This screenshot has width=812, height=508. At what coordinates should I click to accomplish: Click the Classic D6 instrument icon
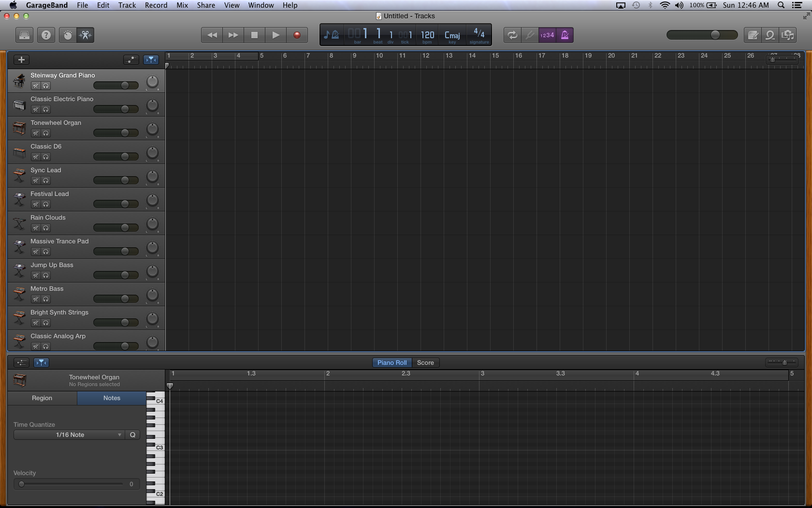click(x=19, y=152)
